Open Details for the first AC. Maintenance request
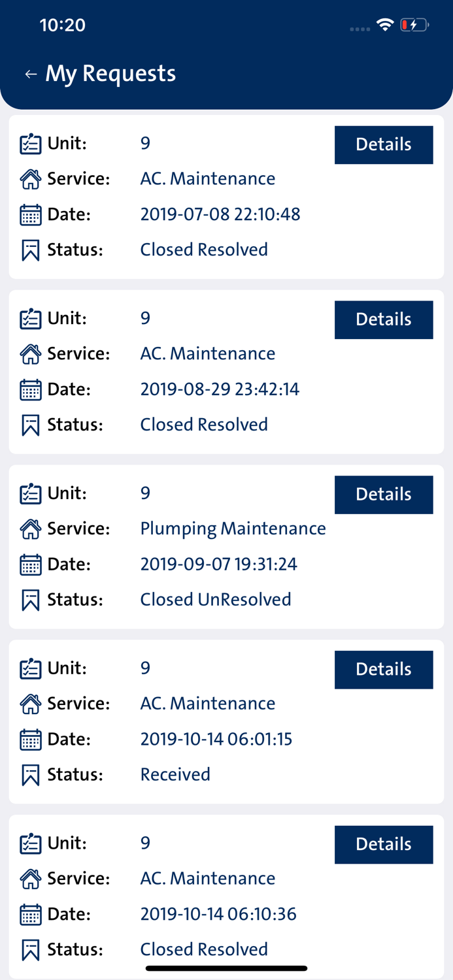This screenshot has width=453, height=980. [384, 144]
